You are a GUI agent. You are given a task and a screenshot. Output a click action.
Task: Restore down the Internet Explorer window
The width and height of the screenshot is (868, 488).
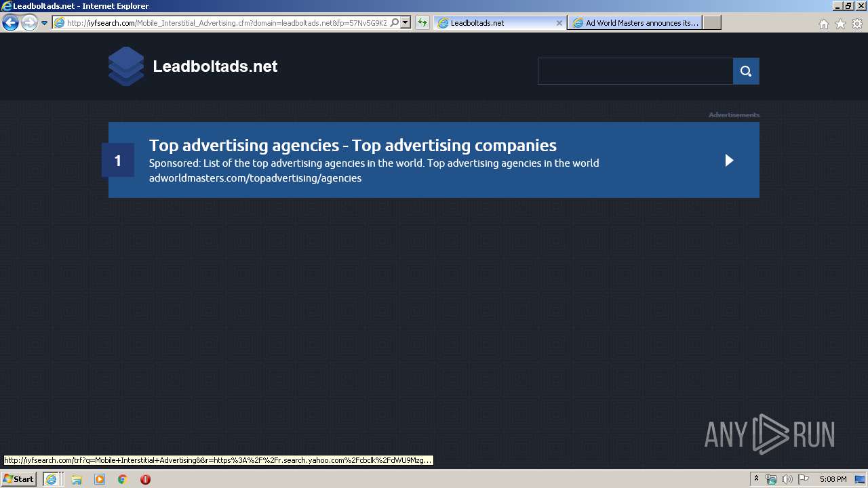point(848,6)
